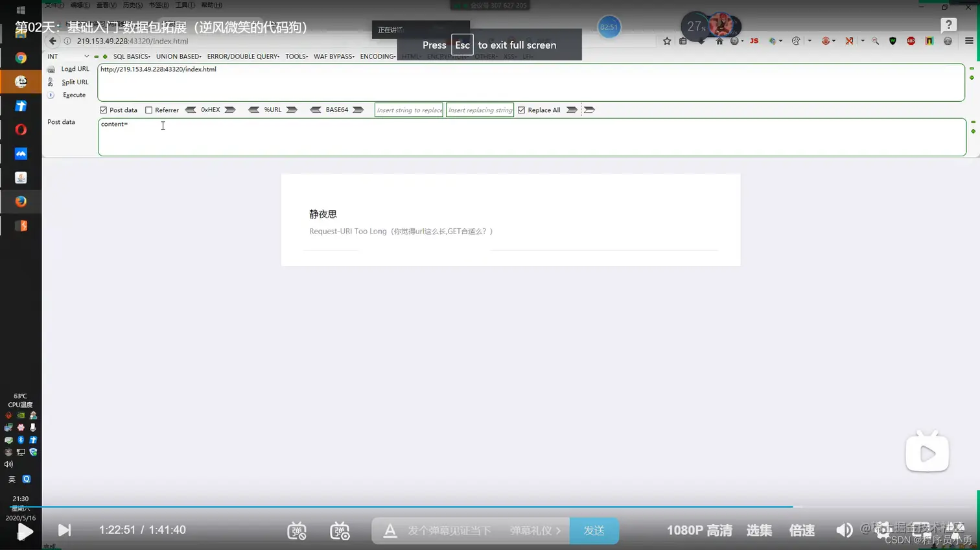
Task: Go to the browser home page icon
Action: 719,41
